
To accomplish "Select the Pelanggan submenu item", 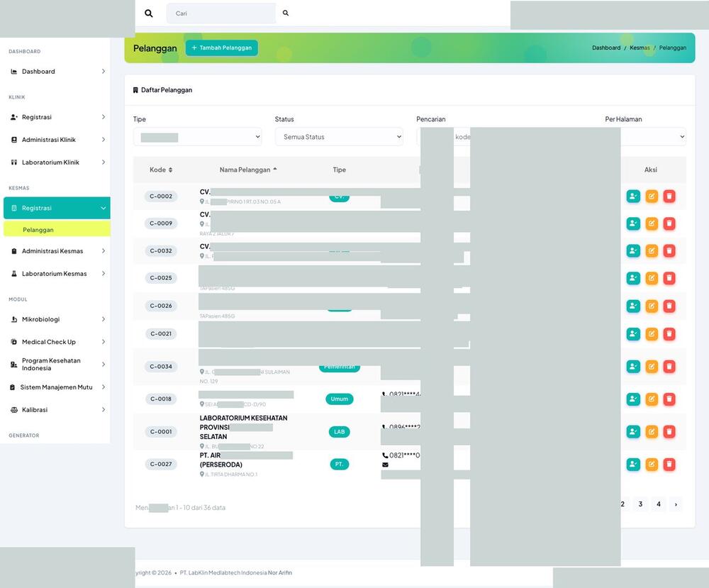I will coord(57,230).
